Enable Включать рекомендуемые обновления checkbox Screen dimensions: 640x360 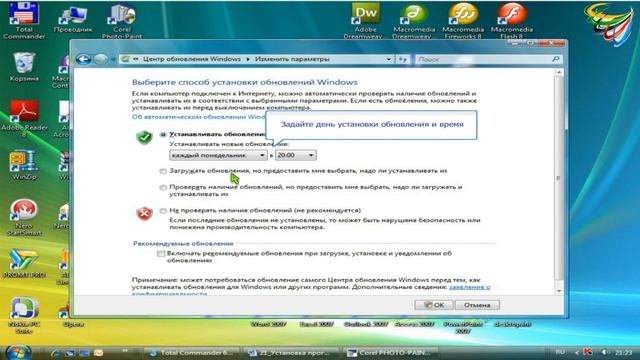pyautogui.click(x=161, y=253)
